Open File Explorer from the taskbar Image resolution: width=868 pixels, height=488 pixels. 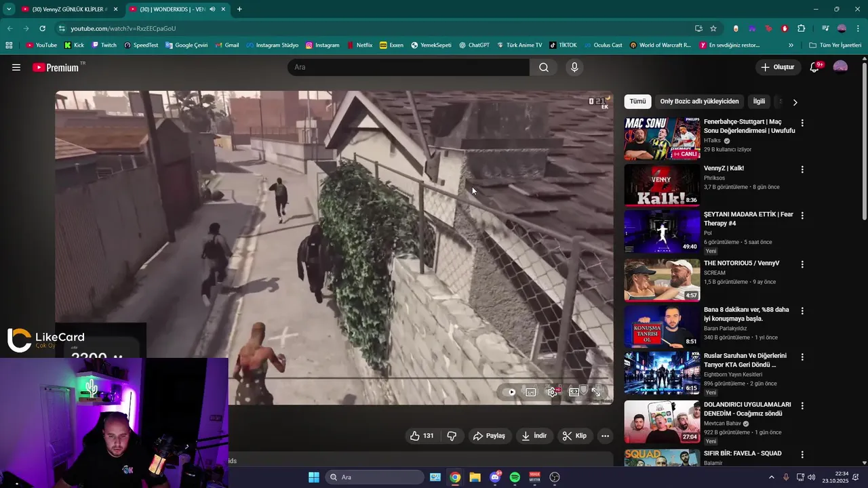[475, 477]
